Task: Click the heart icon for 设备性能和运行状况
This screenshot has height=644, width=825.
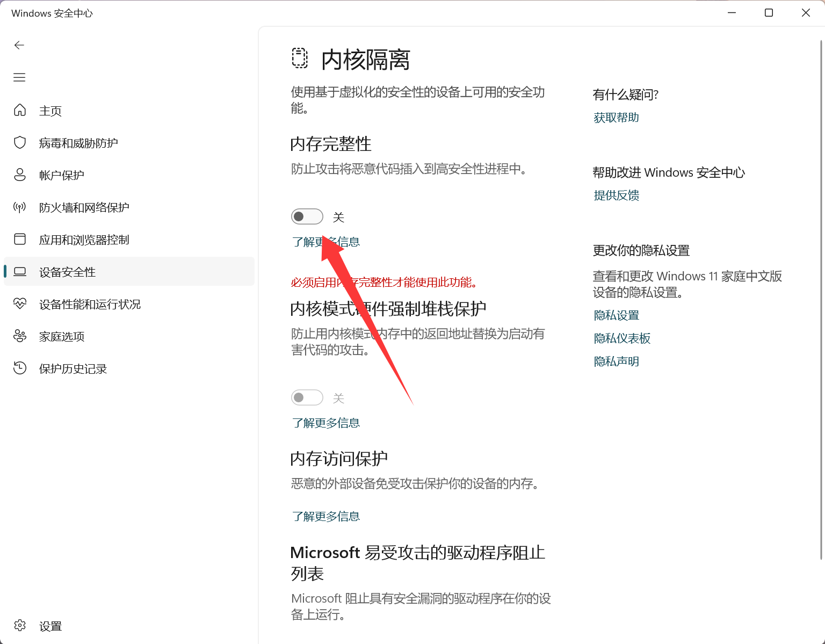Action: click(x=20, y=304)
